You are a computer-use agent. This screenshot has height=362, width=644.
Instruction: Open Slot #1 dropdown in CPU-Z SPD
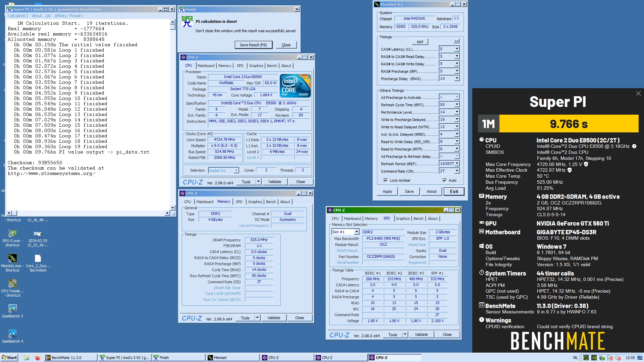[357, 232]
